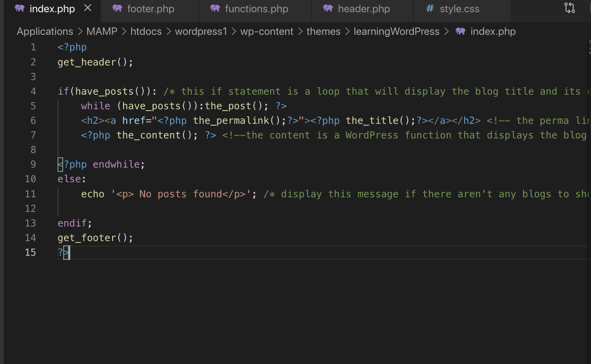The width and height of the screenshot is (591, 364).
Task: Click wordpress1 in the breadcrumb path
Action: tap(201, 32)
